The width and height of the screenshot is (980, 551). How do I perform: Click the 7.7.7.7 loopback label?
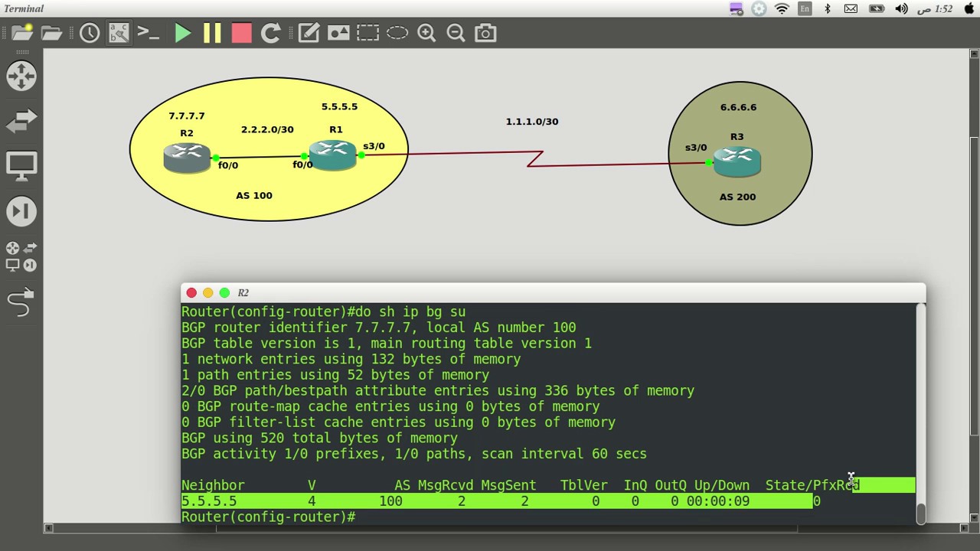(x=187, y=116)
